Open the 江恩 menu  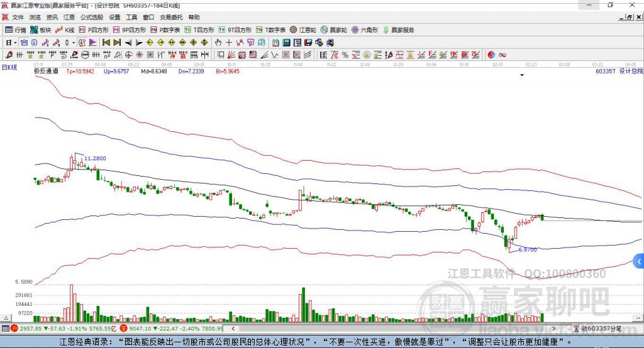coord(69,17)
